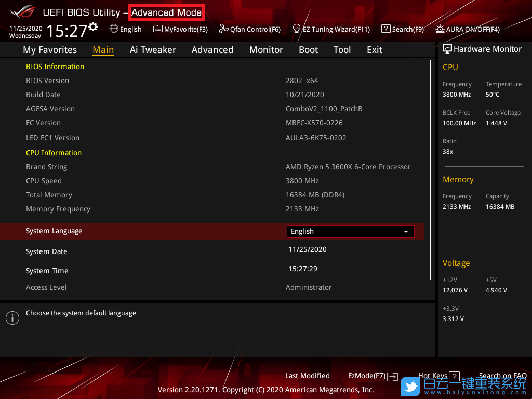Toggle AURA ON/OFF lighting
The width and height of the screenshot is (532, 399).
point(440,29)
